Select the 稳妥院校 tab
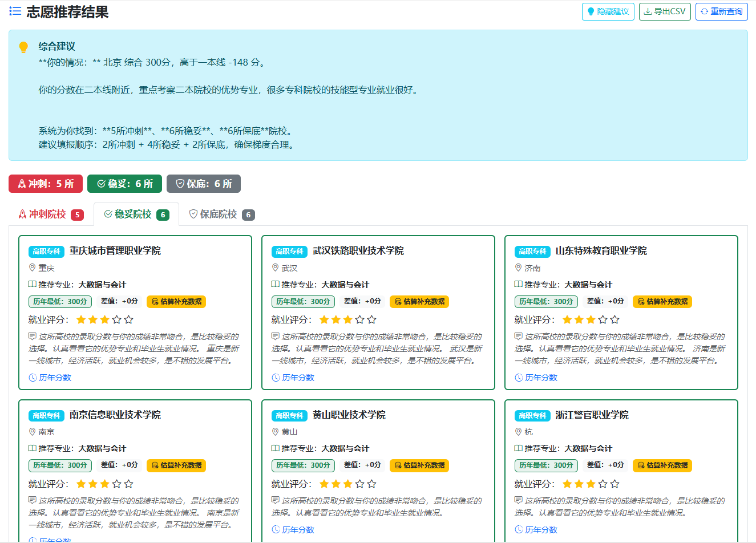Viewport: 756px width, 543px height. point(136,214)
